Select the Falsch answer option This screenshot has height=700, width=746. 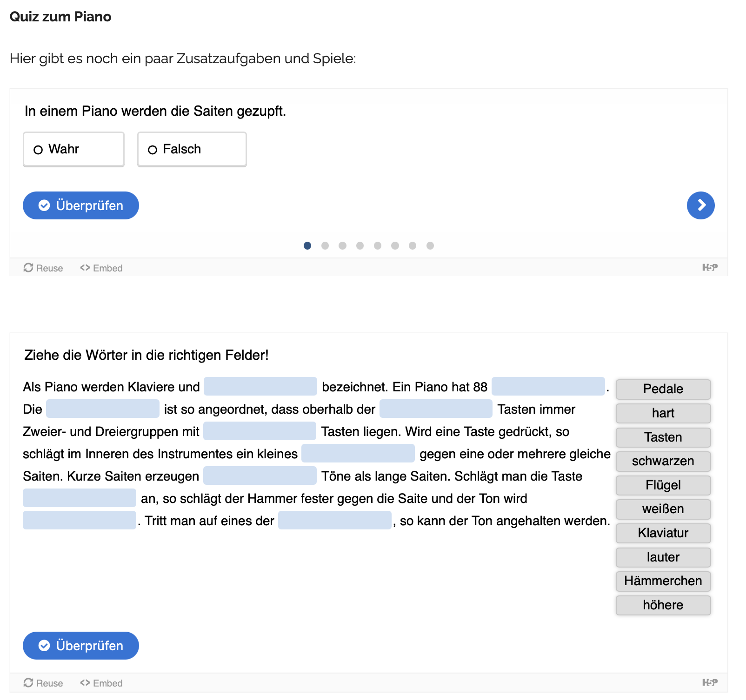coord(192,149)
